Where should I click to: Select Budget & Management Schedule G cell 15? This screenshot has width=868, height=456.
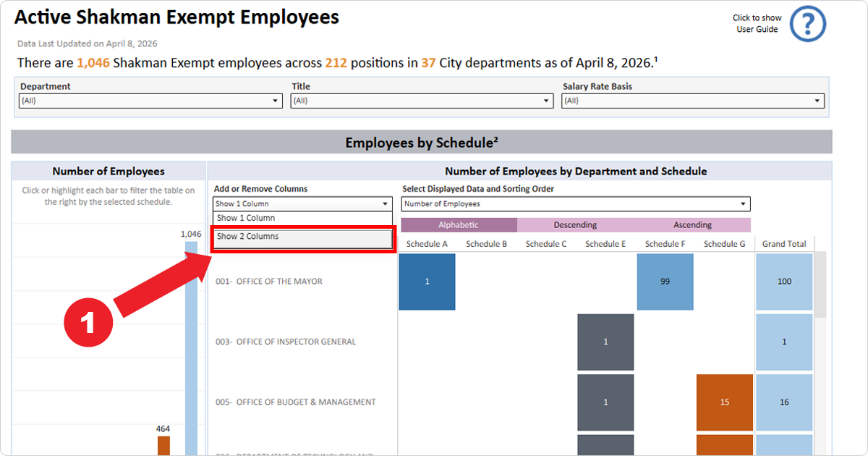725,402
